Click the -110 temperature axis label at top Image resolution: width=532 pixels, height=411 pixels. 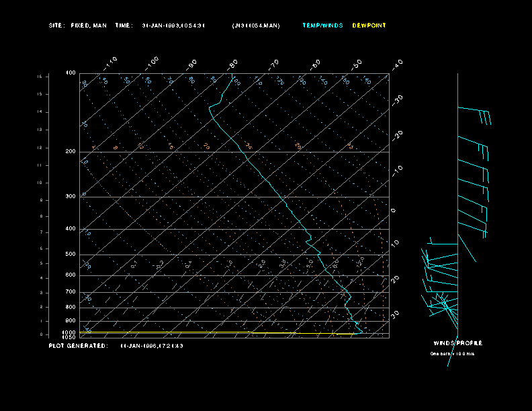[112, 62]
